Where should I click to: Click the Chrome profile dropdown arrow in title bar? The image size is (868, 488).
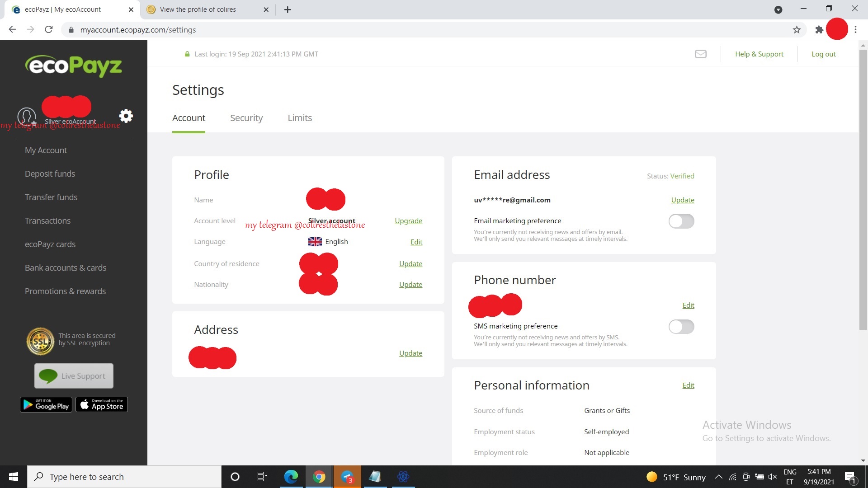[x=778, y=9]
